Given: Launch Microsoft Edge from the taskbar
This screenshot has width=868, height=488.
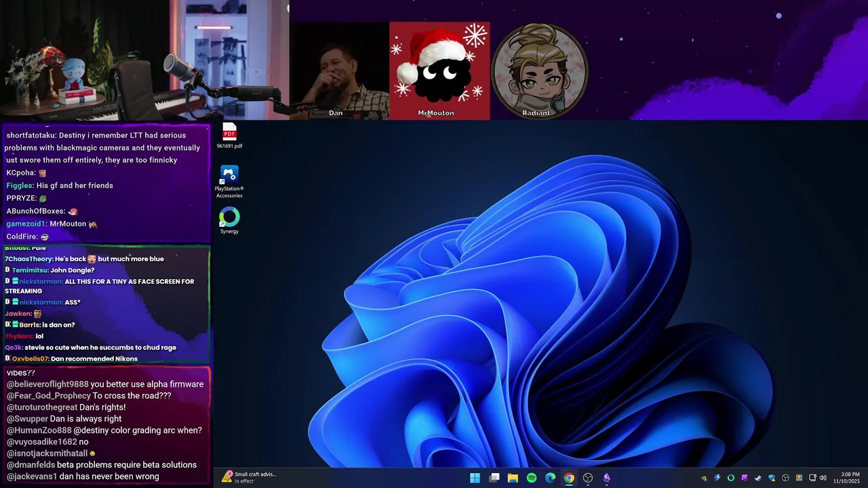Looking at the screenshot, I should [x=551, y=478].
